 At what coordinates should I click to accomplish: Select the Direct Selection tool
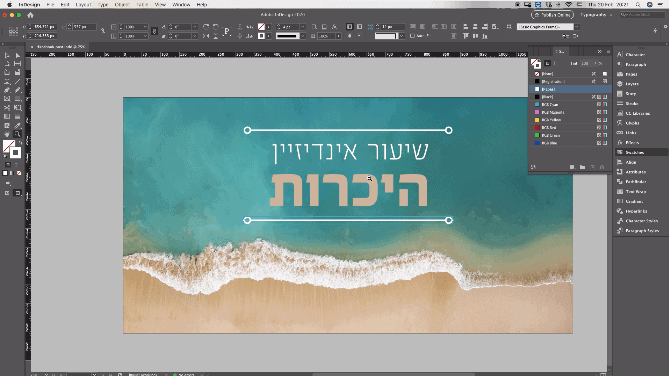(x=17, y=55)
